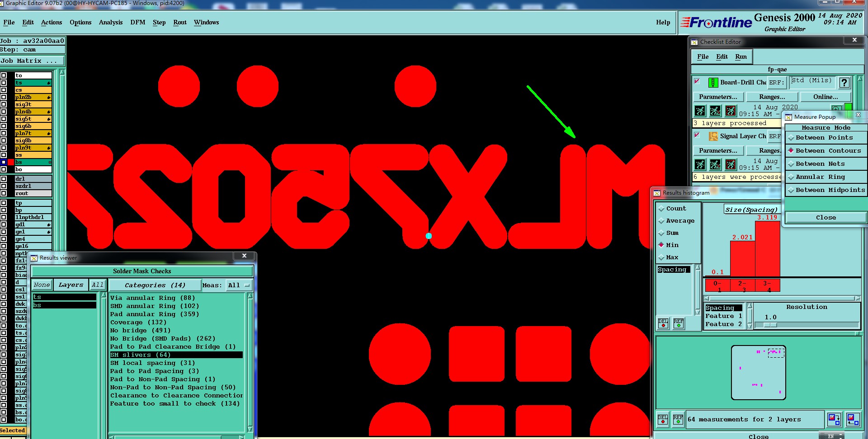Click REF icon beside measurements status text
868x439 pixels.
coord(678,420)
